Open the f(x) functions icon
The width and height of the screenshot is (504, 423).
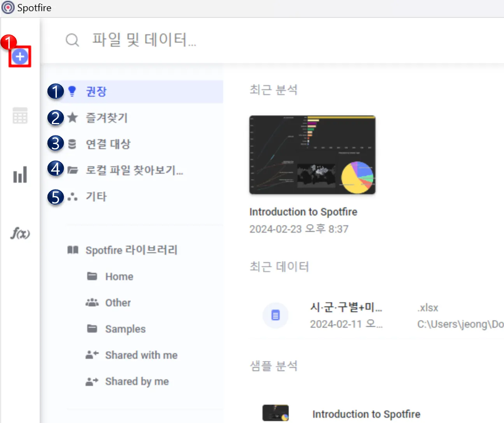(20, 233)
